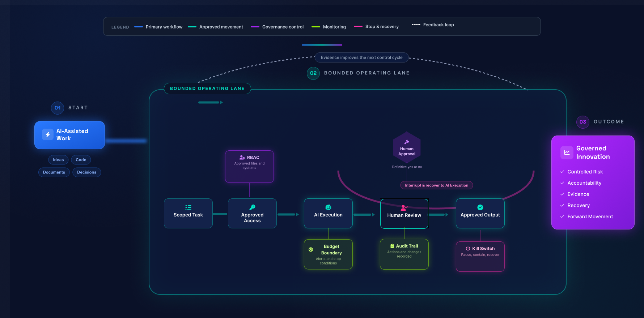Click the checkmark beside Accountability
This screenshot has height=318, width=644.
pos(562,183)
